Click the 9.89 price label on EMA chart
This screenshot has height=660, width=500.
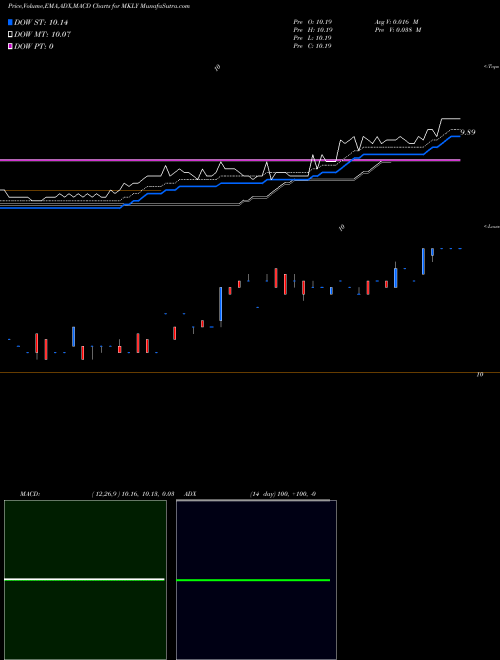pos(468,132)
